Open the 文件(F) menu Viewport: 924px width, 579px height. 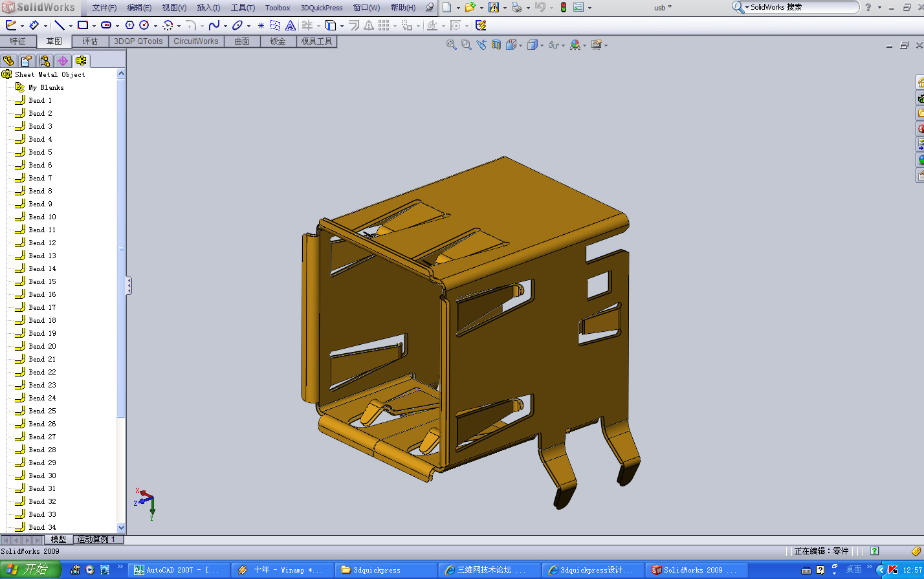[104, 8]
